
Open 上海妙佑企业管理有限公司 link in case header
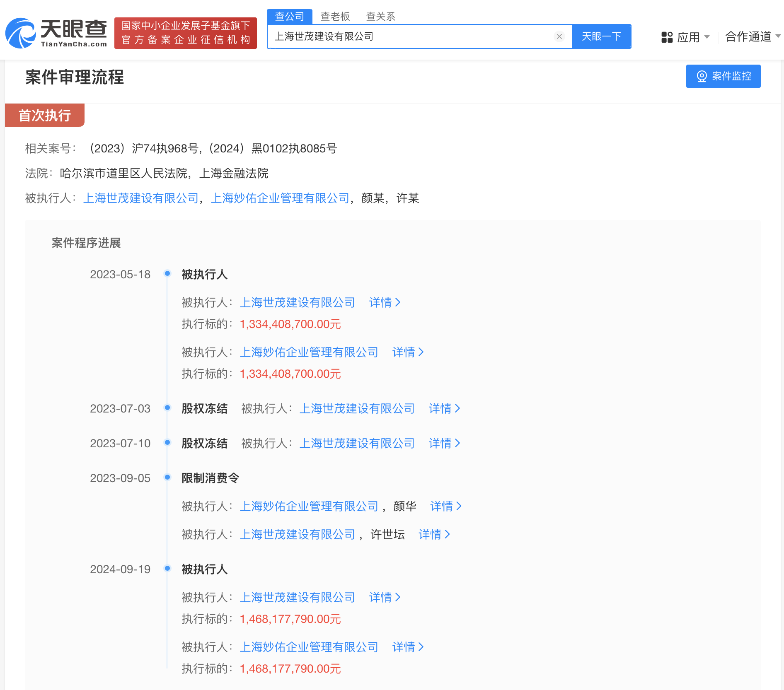pos(280,198)
